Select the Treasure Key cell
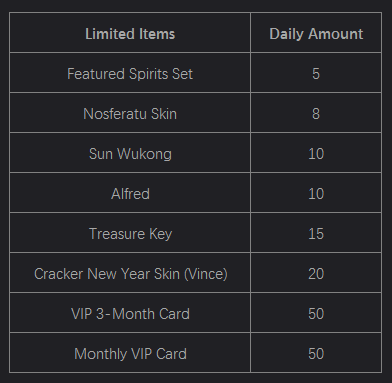Viewport: 392px width, 383px height. tap(130, 233)
